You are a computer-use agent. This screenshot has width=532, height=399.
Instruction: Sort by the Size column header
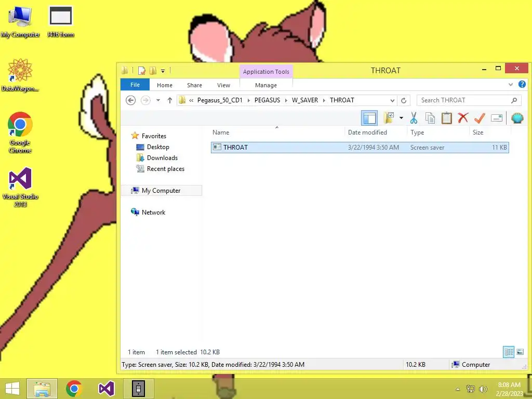478,132
